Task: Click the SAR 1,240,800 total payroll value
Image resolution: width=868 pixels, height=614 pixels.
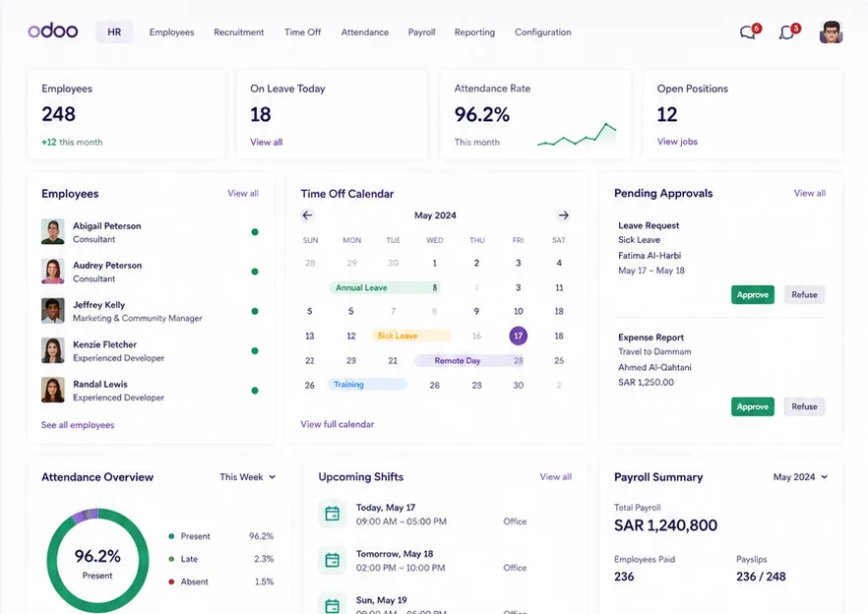Action: click(665, 524)
